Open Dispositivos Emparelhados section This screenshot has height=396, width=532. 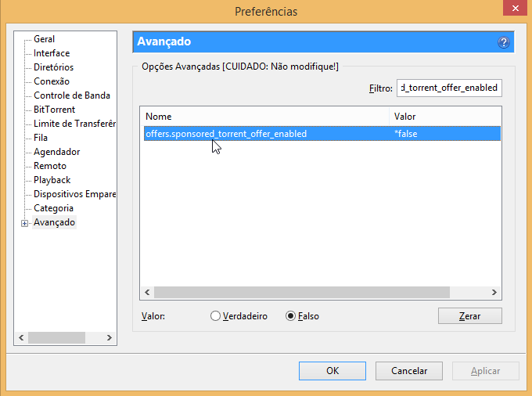[x=74, y=194]
